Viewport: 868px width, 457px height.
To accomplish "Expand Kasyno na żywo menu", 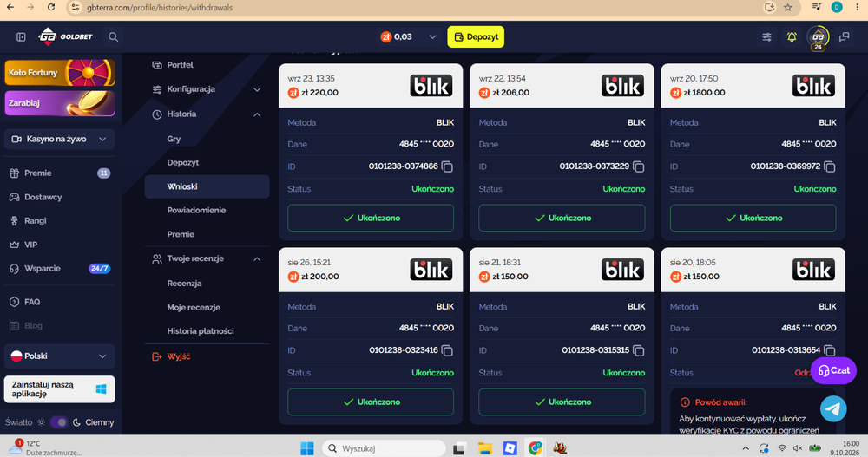I will (x=59, y=139).
